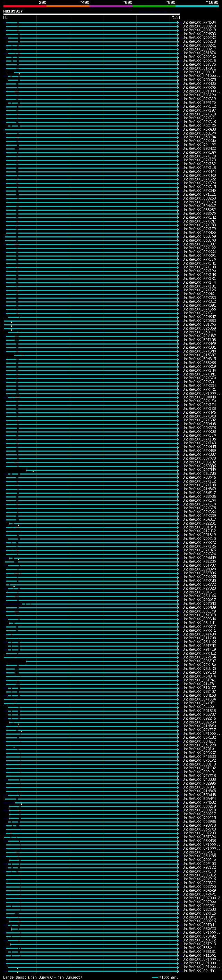Select label UniRef100_Q075N3
Image resolution: width=222 pixels, height=980 pixels.
tap(199, 604)
